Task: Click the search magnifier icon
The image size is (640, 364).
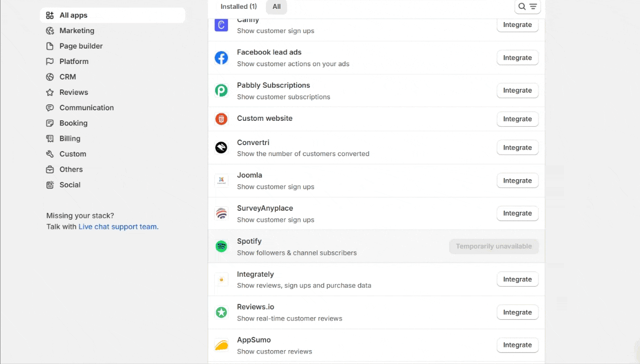Action: coord(521,7)
